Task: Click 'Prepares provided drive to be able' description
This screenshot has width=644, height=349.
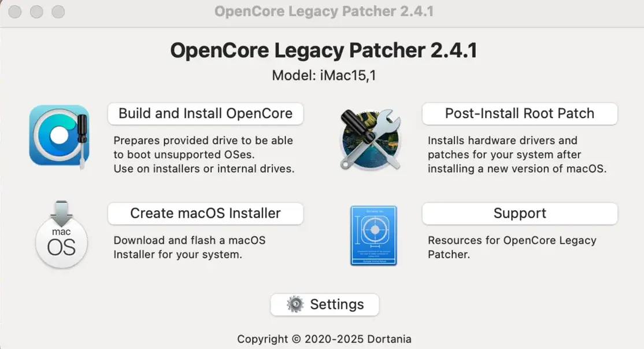Action: tap(203, 141)
